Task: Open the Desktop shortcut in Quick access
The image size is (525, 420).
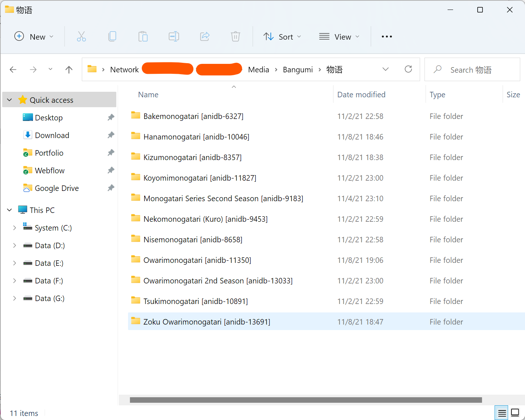Action: tap(49, 117)
